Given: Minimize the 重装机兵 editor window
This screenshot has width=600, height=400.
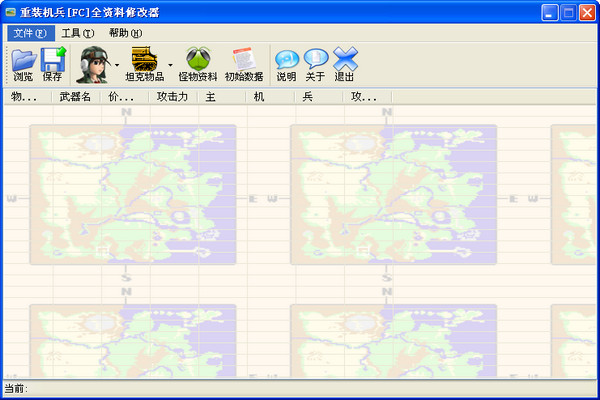Looking at the screenshot, I should point(550,13).
